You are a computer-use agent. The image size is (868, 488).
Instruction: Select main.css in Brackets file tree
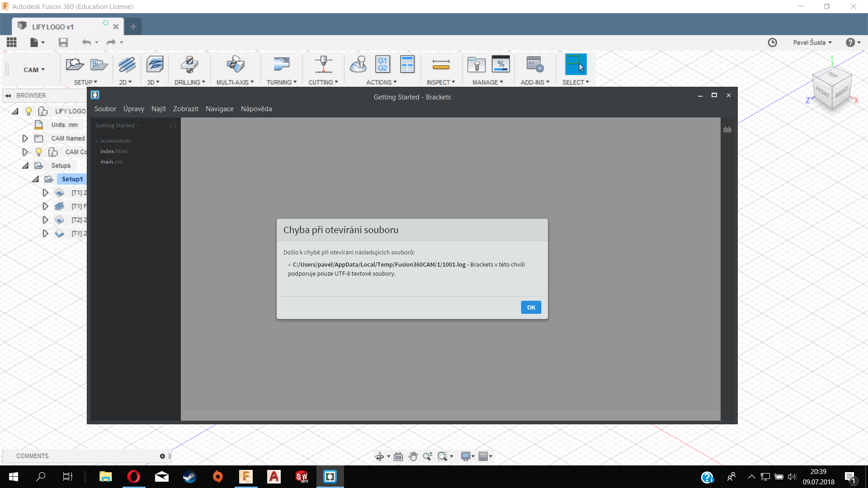click(x=111, y=162)
